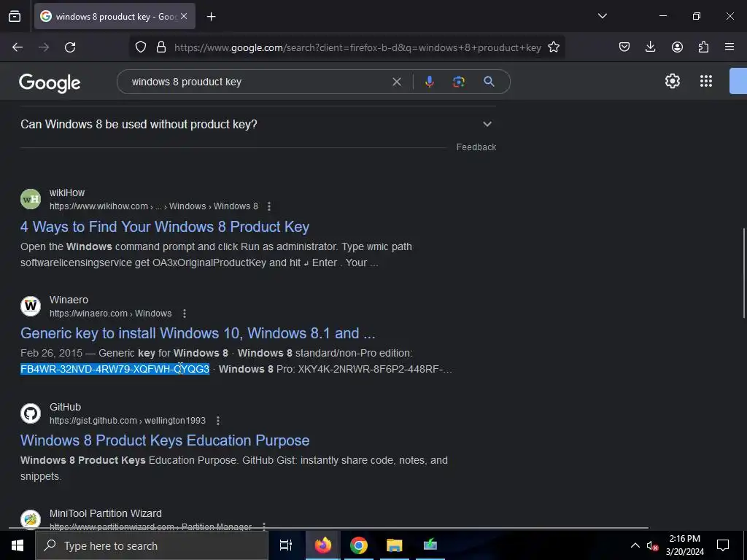The image size is (747, 560).
Task: Open more options for Winaero result
Action: (185, 314)
